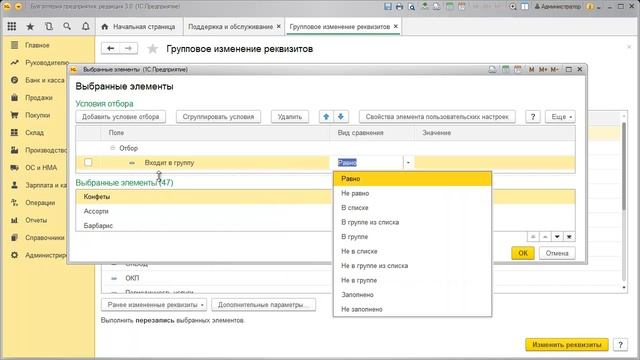Click the vertical scrollbar of main window list
The width and height of the screenshot is (640, 360).
(624, 165)
